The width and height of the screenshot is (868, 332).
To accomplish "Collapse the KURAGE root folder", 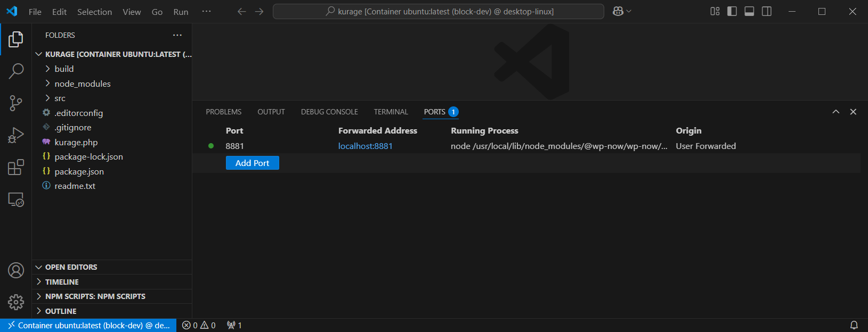I will point(112,54).
